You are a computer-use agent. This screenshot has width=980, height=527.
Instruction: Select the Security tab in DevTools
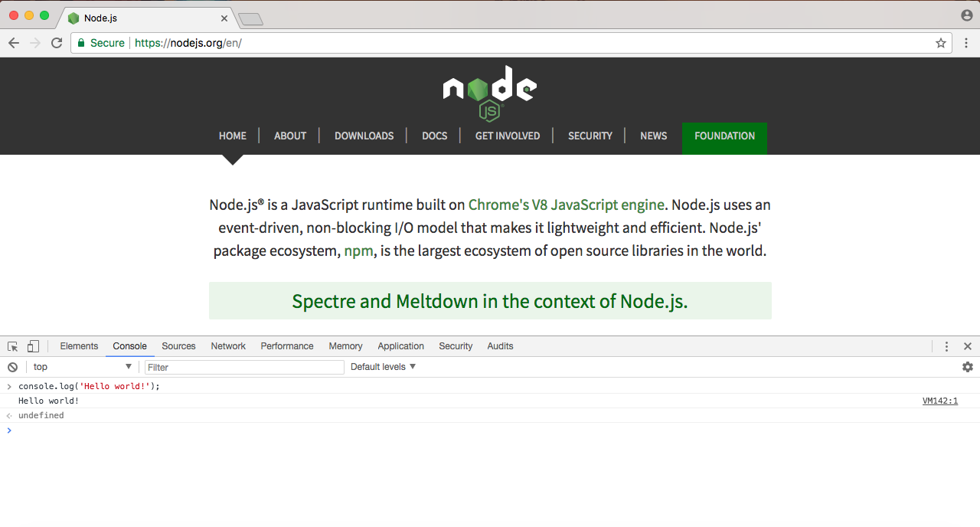[456, 346]
